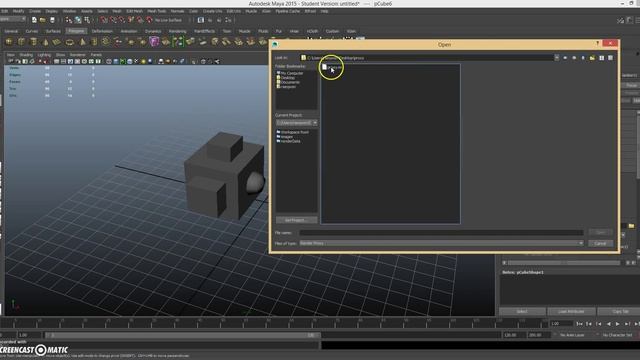Open viewport Lighting menu
Viewport: 640px width, 360px height.
pos(44,55)
